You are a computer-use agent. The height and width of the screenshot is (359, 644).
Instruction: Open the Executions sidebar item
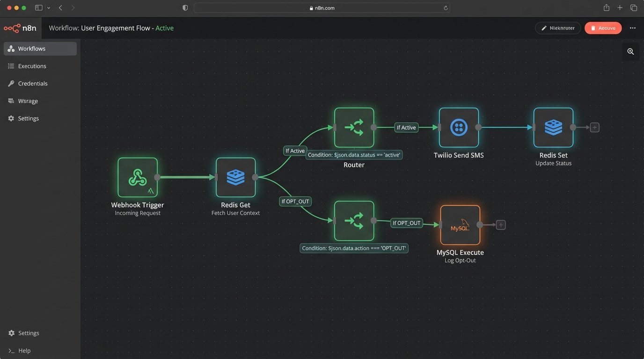(32, 66)
